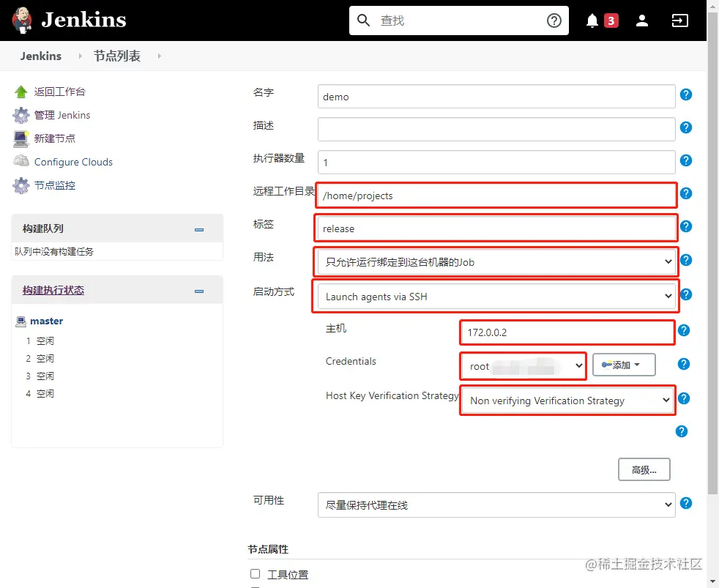This screenshot has width=719, height=588.
Task: Go to Jenkins breadcrumb
Action: 41,56
